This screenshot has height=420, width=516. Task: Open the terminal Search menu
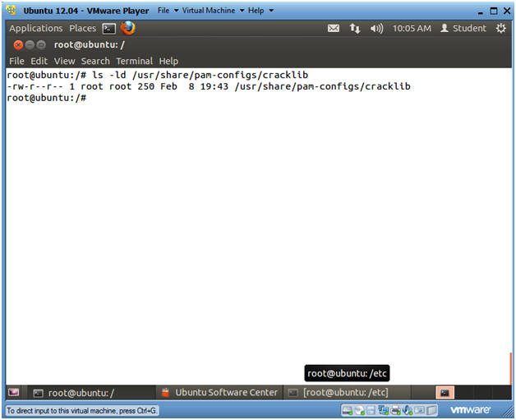pos(95,61)
